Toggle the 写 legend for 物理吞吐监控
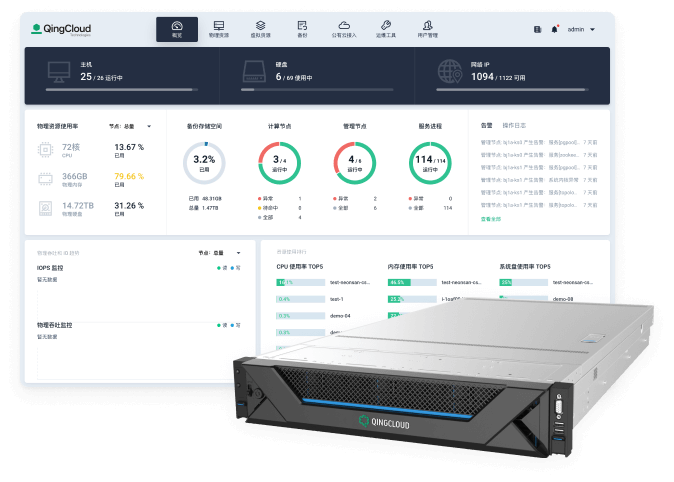674x482 pixels. point(236,325)
